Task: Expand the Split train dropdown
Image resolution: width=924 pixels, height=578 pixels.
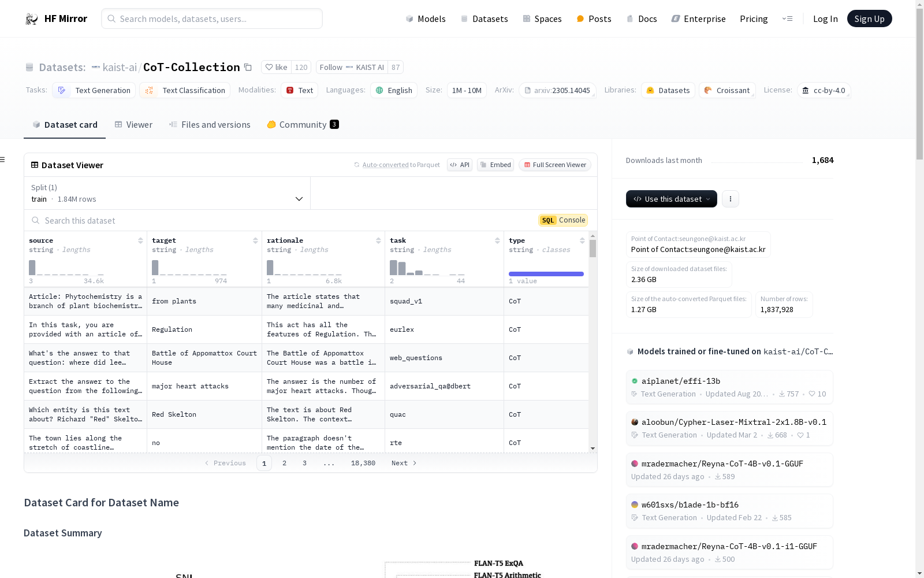Action: click(x=167, y=193)
